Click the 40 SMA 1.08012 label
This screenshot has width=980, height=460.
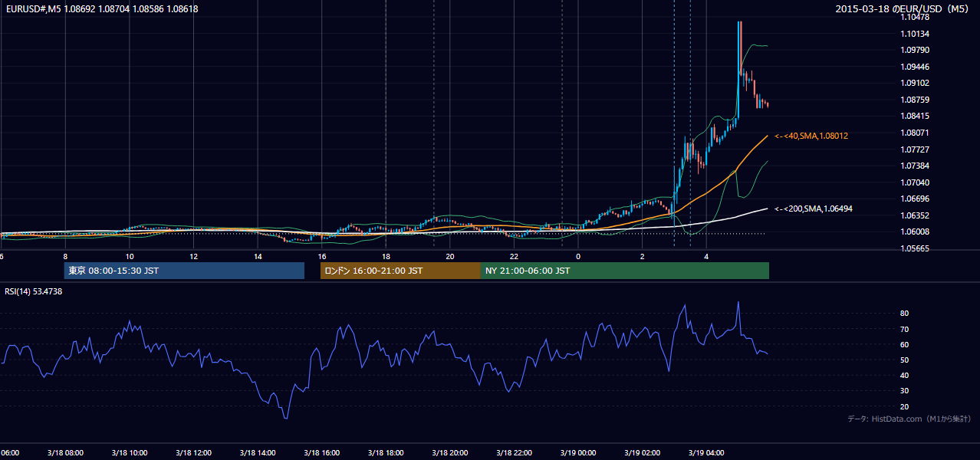(811, 136)
